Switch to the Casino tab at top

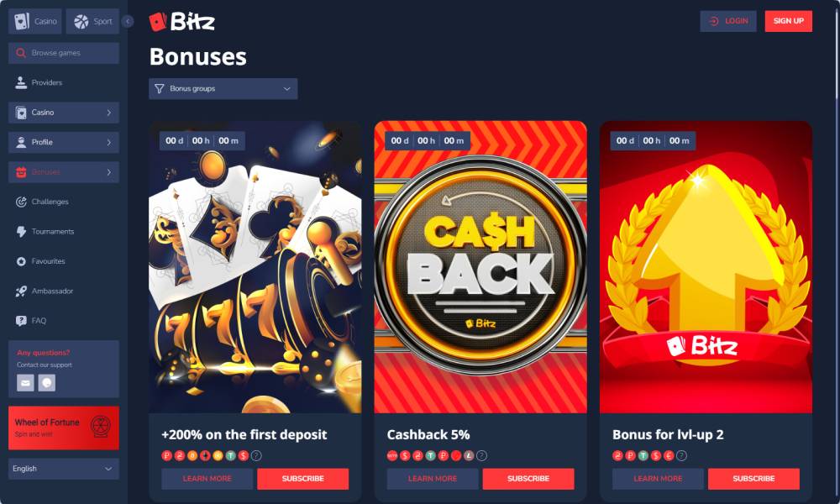pos(35,22)
